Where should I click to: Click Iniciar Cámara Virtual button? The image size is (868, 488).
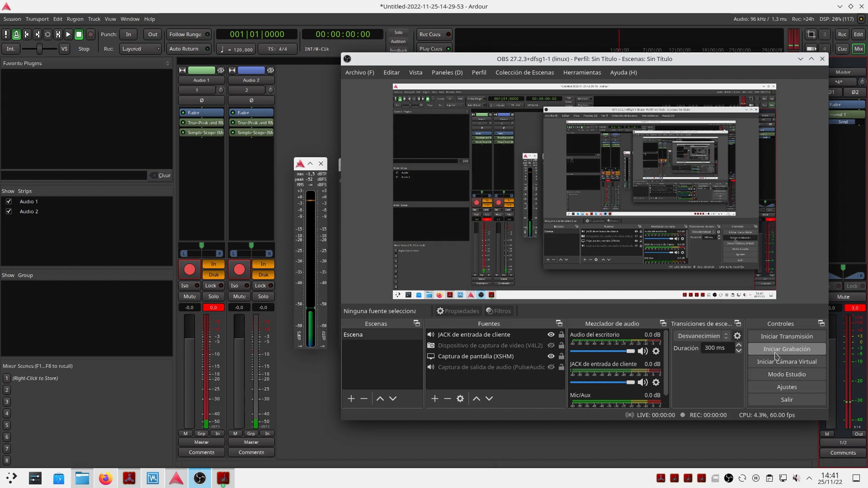click(787, 361)
